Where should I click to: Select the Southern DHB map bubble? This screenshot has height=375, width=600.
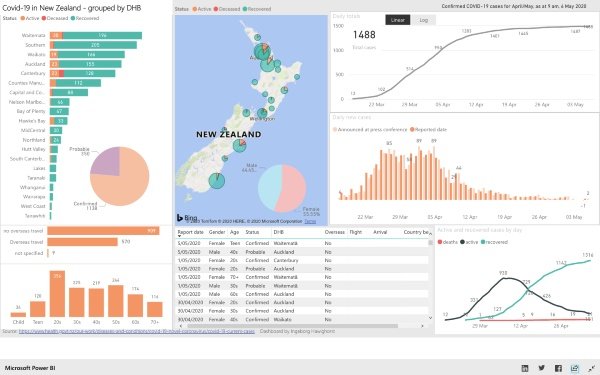[x=217, y=181]
